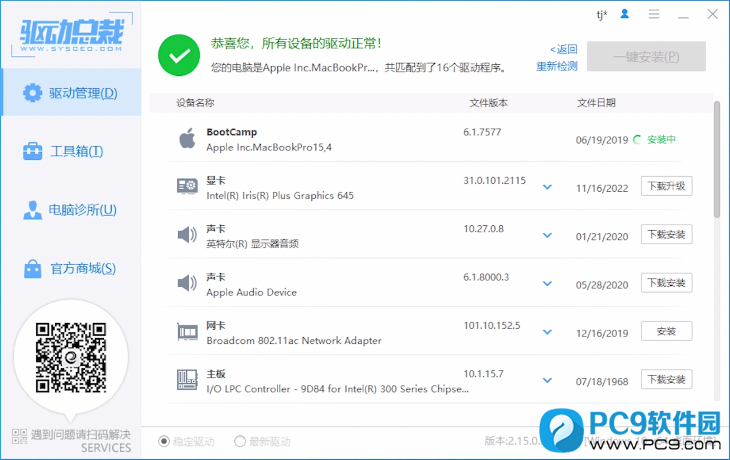730x460 pixels.
Task: Select the 稳定驱动 radio button
Action: coord(164,441)
